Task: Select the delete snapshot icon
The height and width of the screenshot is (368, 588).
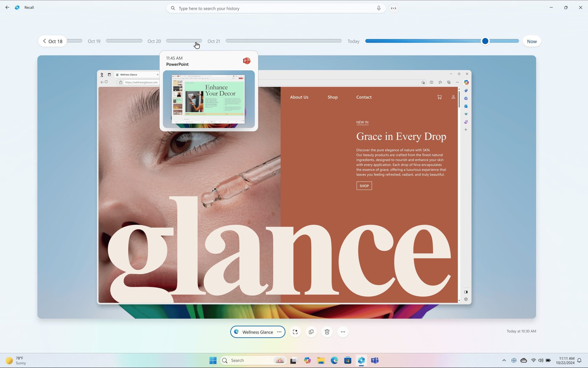Action: pyautogui.click(x=327, y=332)
